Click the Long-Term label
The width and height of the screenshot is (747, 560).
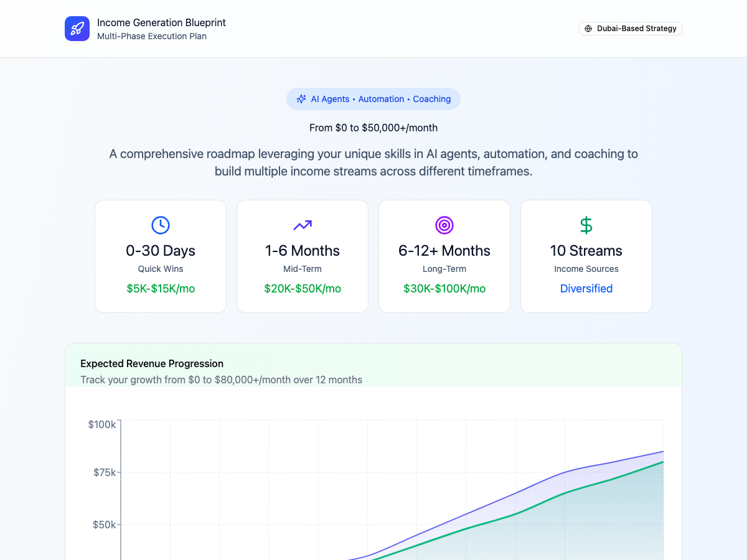(x=444, y=269)
